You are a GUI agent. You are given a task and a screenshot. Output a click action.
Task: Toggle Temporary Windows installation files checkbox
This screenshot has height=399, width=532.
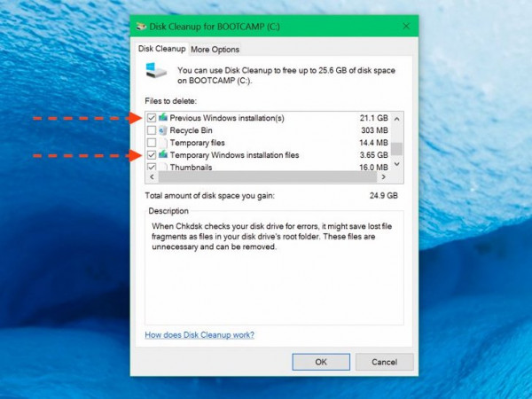pos(152,155)
